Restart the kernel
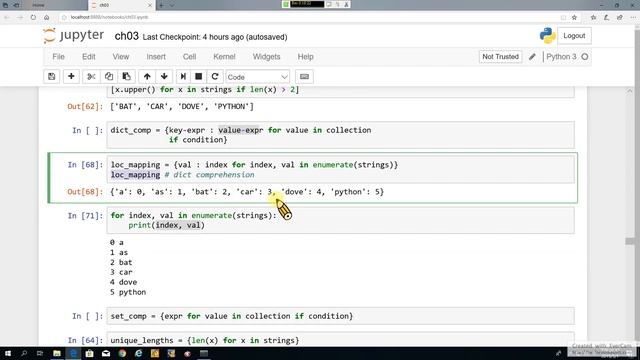This screenshot has width=640, height=360. (215, 77)
